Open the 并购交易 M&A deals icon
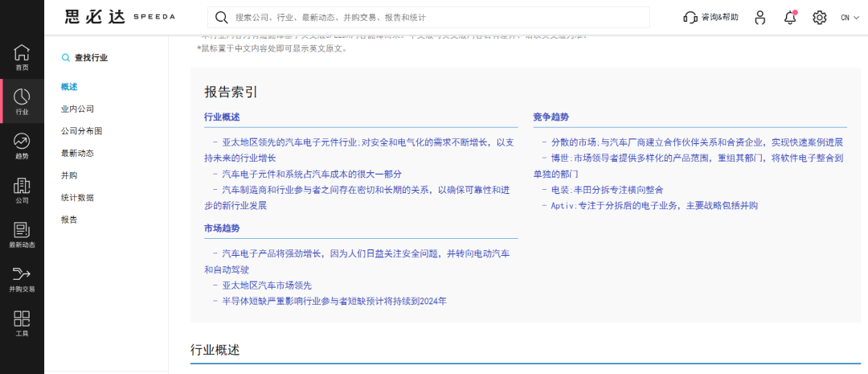 22,278
